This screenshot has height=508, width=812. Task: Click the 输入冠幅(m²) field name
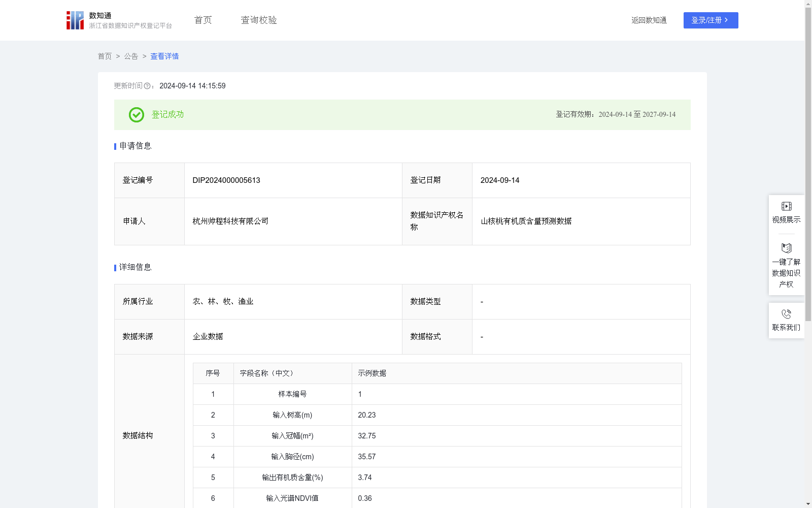(292, 436)
